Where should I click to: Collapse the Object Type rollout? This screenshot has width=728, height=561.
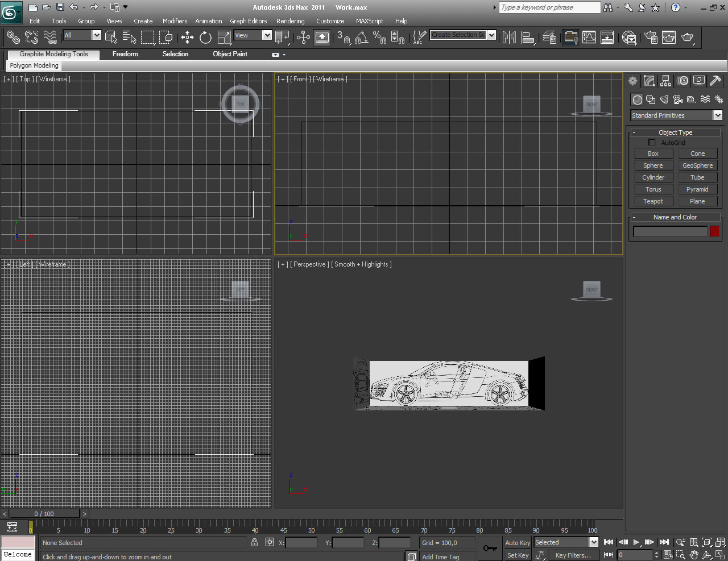675,132
